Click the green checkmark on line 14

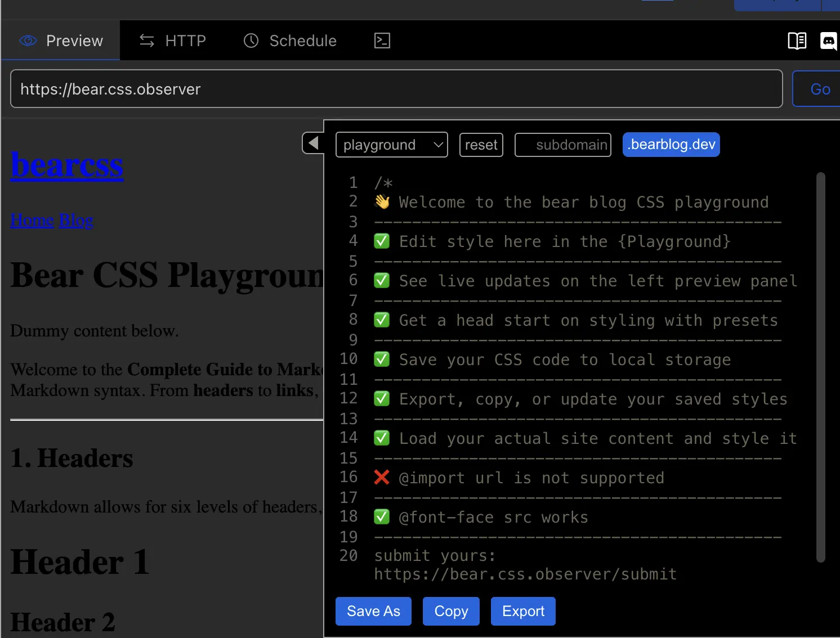click(382, 438)
